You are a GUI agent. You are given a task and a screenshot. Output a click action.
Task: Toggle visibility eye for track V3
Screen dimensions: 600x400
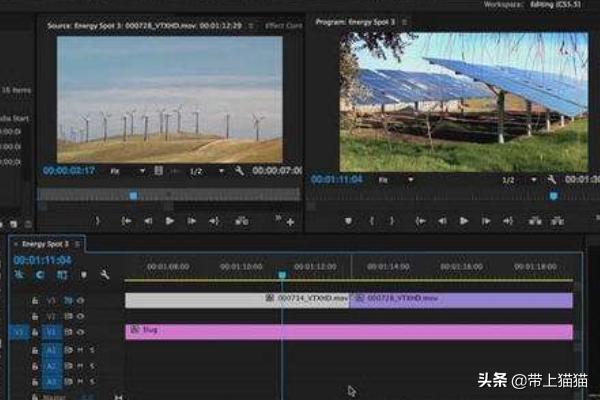[x=80, y=300]
